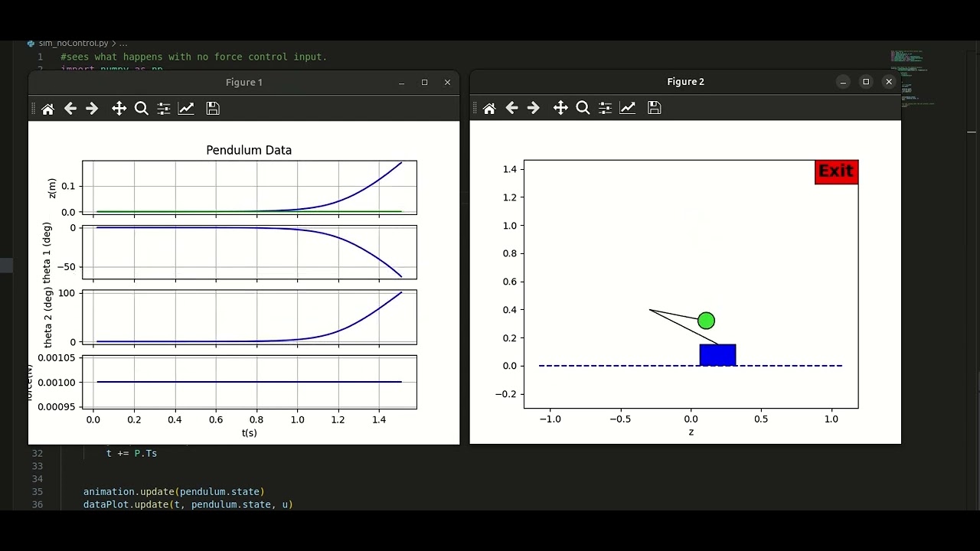Screen dimensions: 980x551
Task: Maximize the Figure 1 window
Action: (x=424, y=83)
